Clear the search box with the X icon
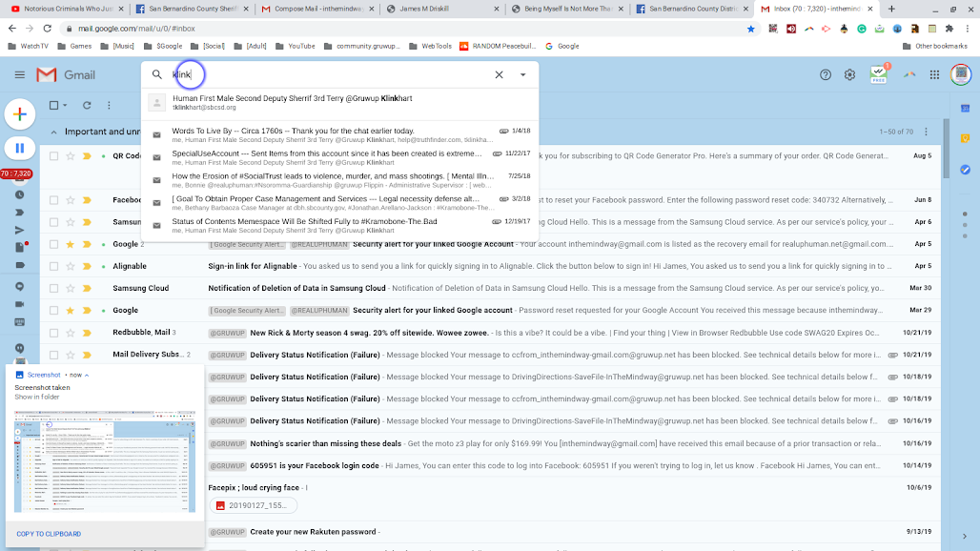980x551 pixels. (499, 75)
